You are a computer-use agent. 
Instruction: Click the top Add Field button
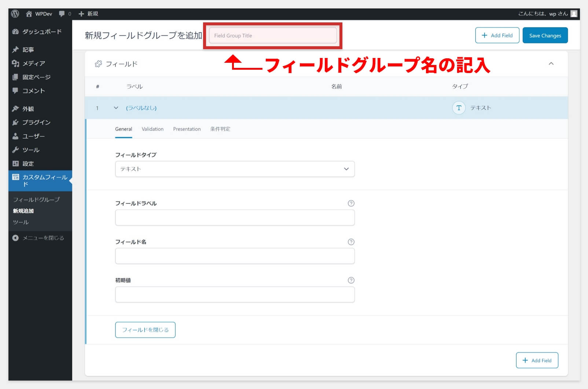tap(497, 35)
